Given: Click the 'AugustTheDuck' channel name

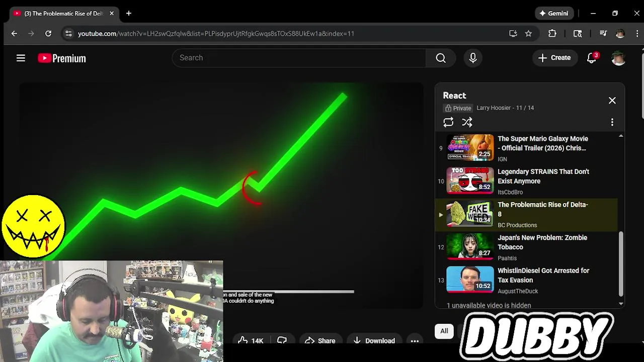Looking at the screenshot, I should pyautogui.click(x=518, y=292).
